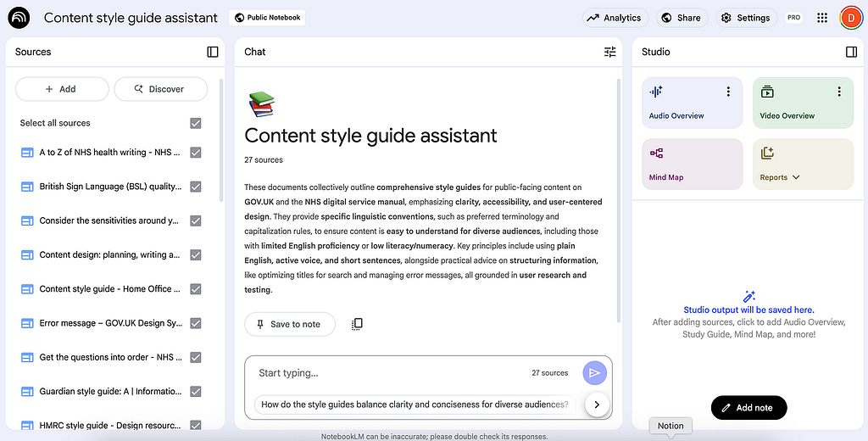868x441 pixels.
Task: Open Video Overview options menu
Action: click(x=839, y=92)
